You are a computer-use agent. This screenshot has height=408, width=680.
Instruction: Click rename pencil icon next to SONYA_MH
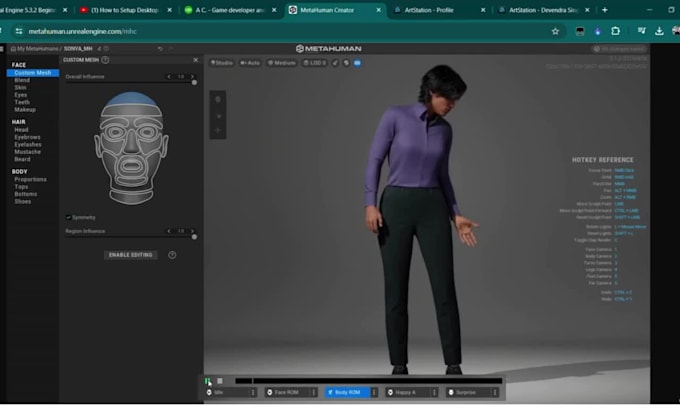99,49
